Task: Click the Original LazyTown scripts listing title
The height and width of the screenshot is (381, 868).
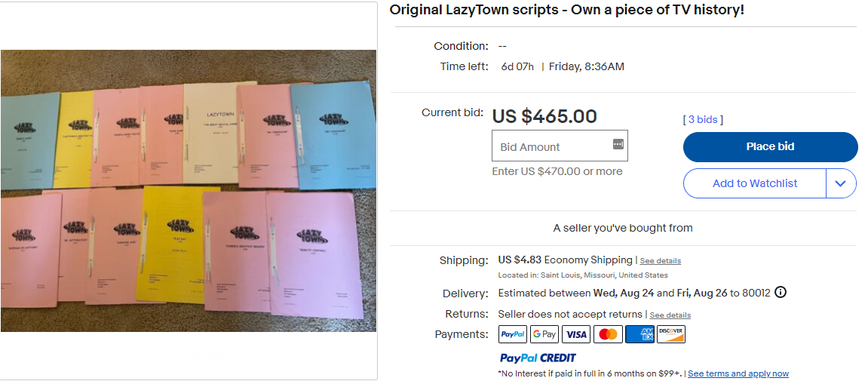Action: pos(567,11)
